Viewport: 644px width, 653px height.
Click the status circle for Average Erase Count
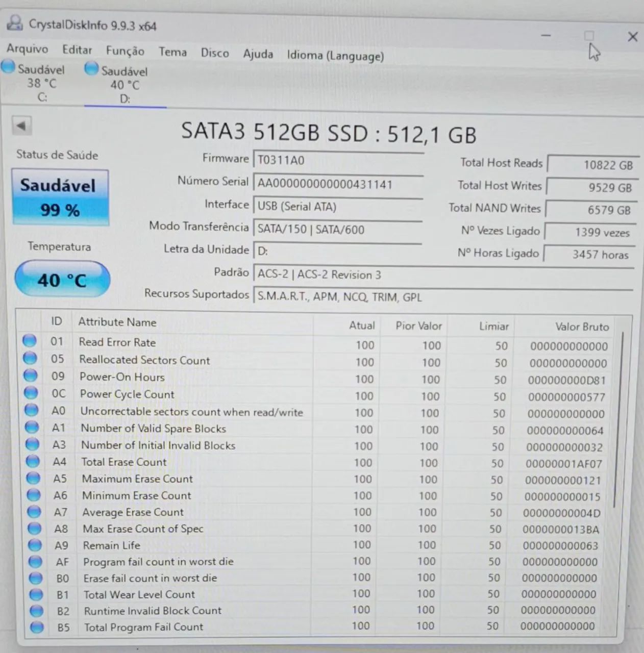click(x=34, y=512)
